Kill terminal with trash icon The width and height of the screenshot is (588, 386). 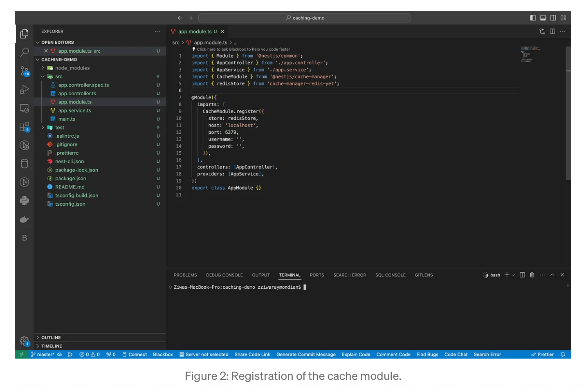(x=532, y=275)
